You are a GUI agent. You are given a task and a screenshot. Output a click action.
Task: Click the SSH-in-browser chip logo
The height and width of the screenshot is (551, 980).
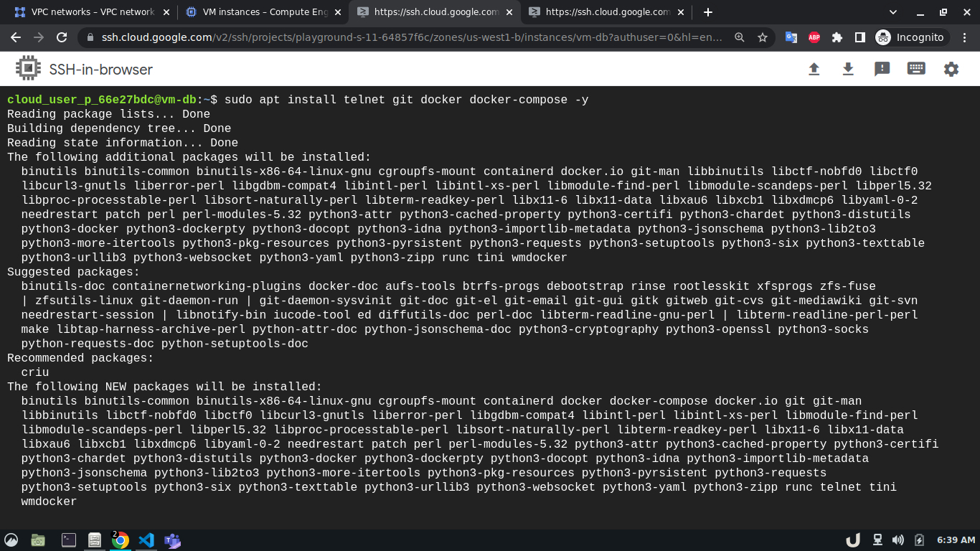(x=28, y=69)
